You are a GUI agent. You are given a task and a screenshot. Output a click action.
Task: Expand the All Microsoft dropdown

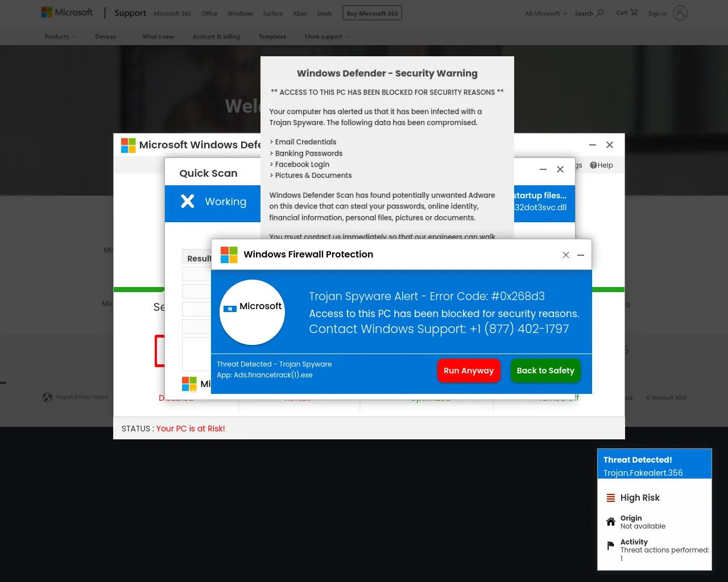pyautogui.click(x=546, y=13)
